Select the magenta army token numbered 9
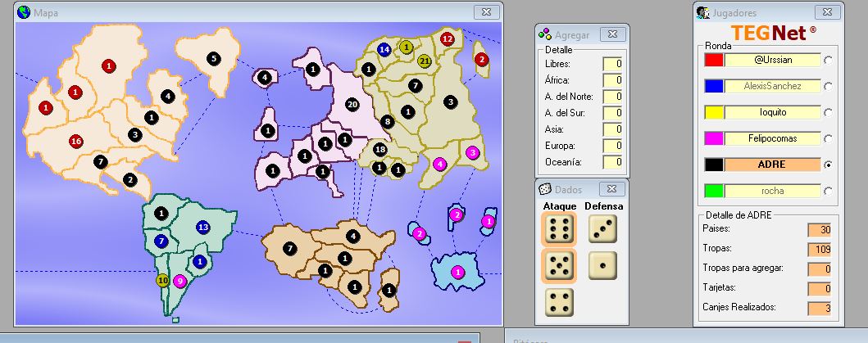 point(180,281)
